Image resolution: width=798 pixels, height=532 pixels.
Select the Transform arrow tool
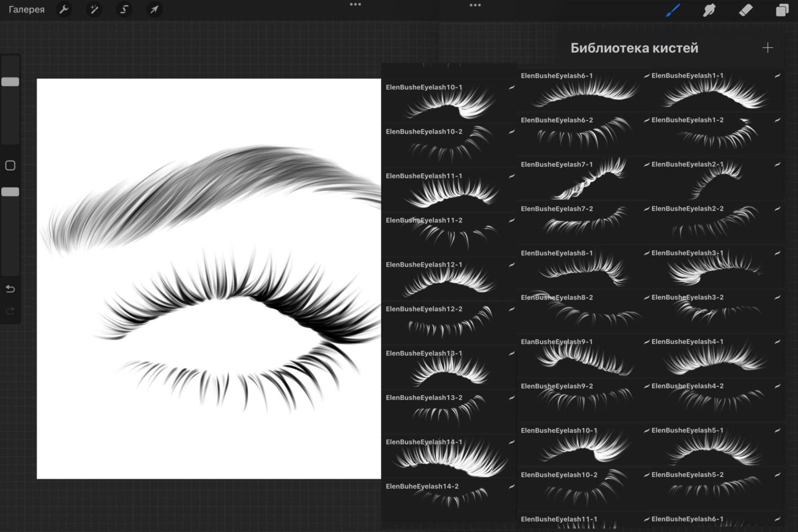[x=155, y=10]
